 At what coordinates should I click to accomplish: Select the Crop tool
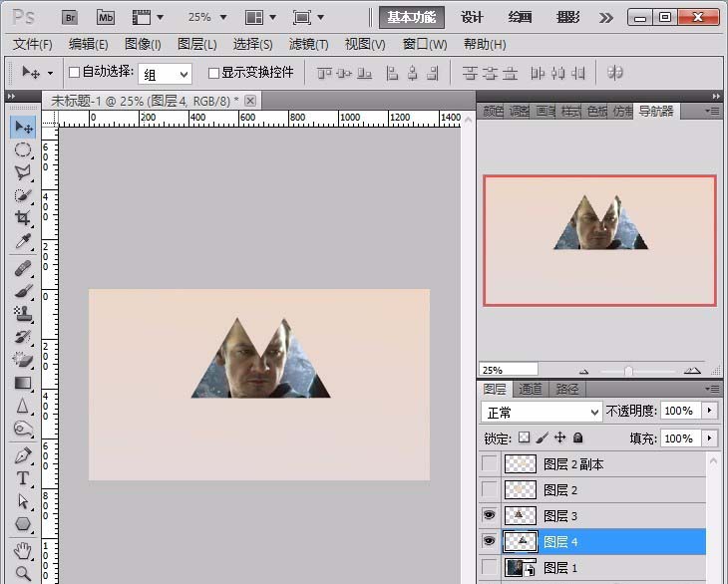coord(23,217)
